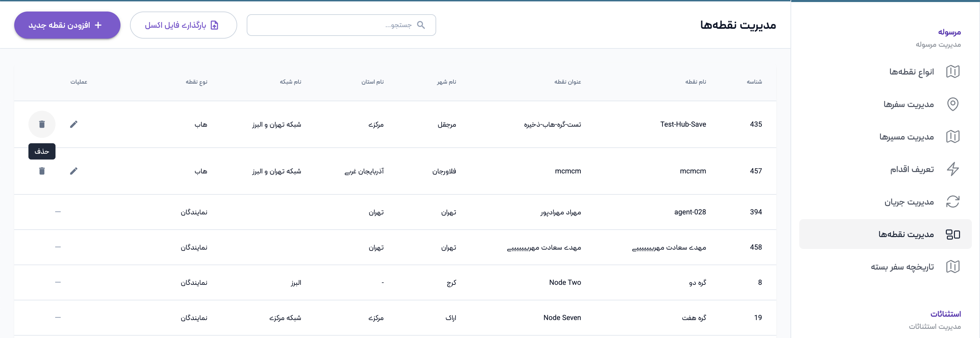Click the search magnifier icon

click(421, 25)
